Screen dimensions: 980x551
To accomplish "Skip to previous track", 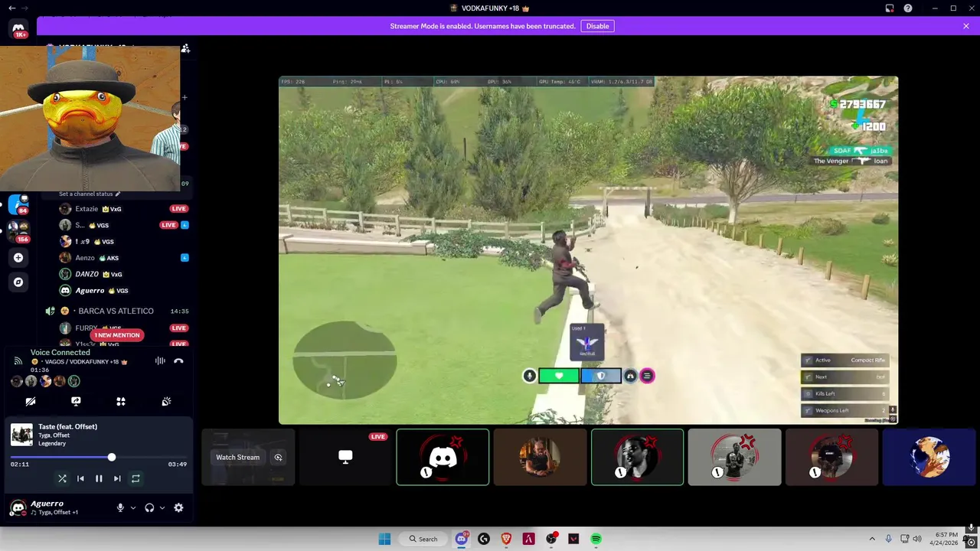I will tap(80, 478).
